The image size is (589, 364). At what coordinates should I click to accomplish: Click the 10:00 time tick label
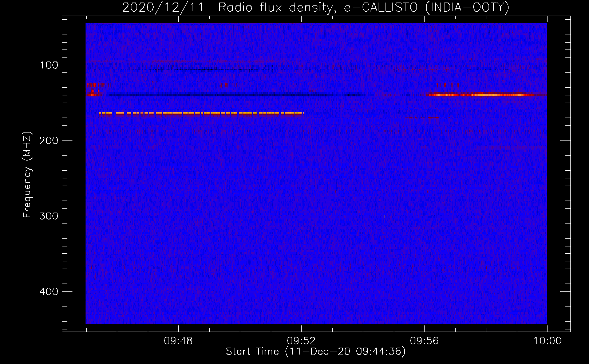548,341
